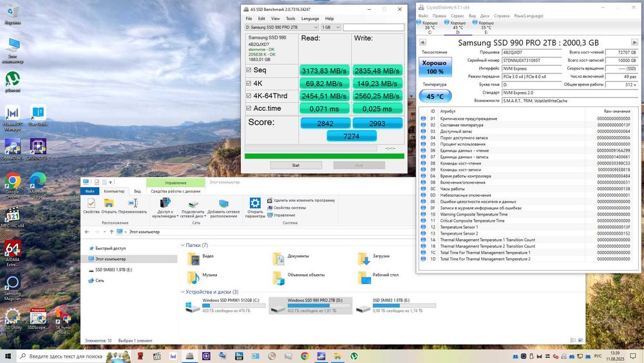Collapse Устройства и диски (3) section

coord(182,292)
